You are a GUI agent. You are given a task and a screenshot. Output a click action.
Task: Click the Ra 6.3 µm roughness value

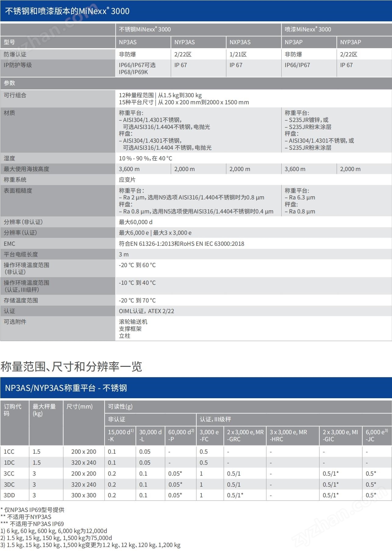click(x=300, y=198)
